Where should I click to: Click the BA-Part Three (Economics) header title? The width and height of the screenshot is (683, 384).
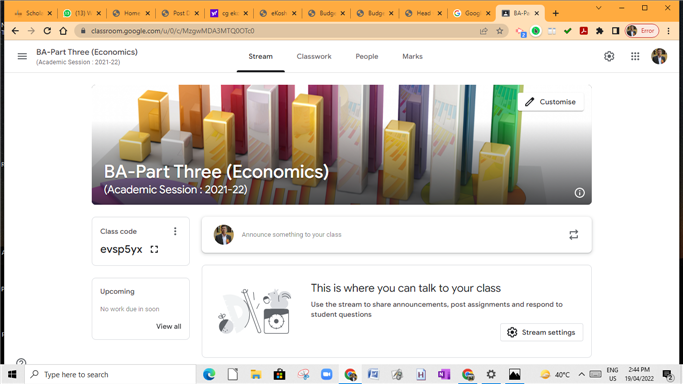coord(87,52)
